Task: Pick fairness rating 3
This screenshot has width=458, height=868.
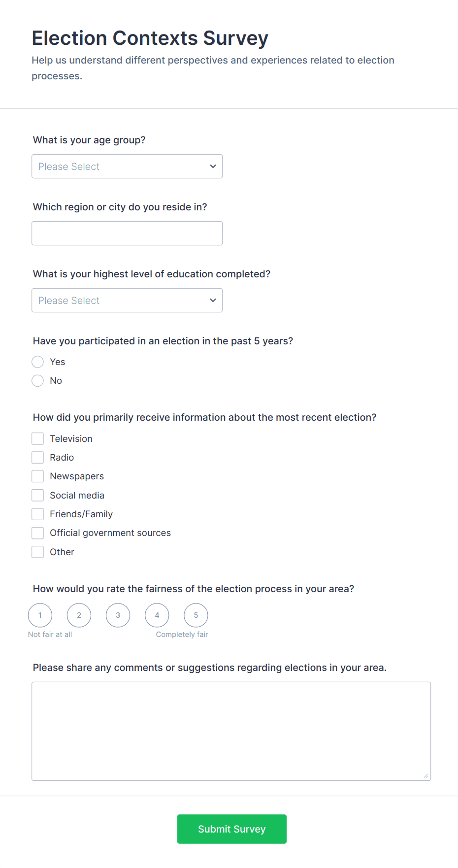Action: click(118, 615)
